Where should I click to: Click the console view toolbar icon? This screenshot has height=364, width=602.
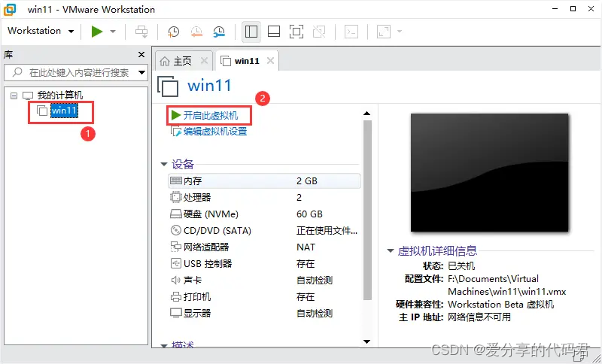click(x=351, y=32)
